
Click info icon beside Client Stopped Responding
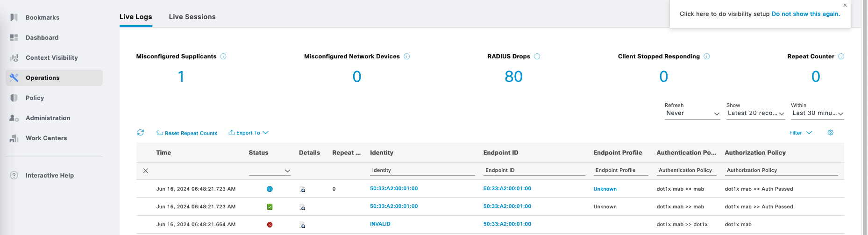[x=706, y=57]
